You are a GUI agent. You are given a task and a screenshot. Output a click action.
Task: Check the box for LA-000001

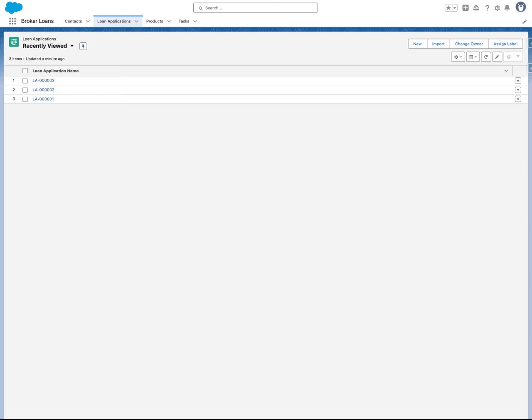25,99
